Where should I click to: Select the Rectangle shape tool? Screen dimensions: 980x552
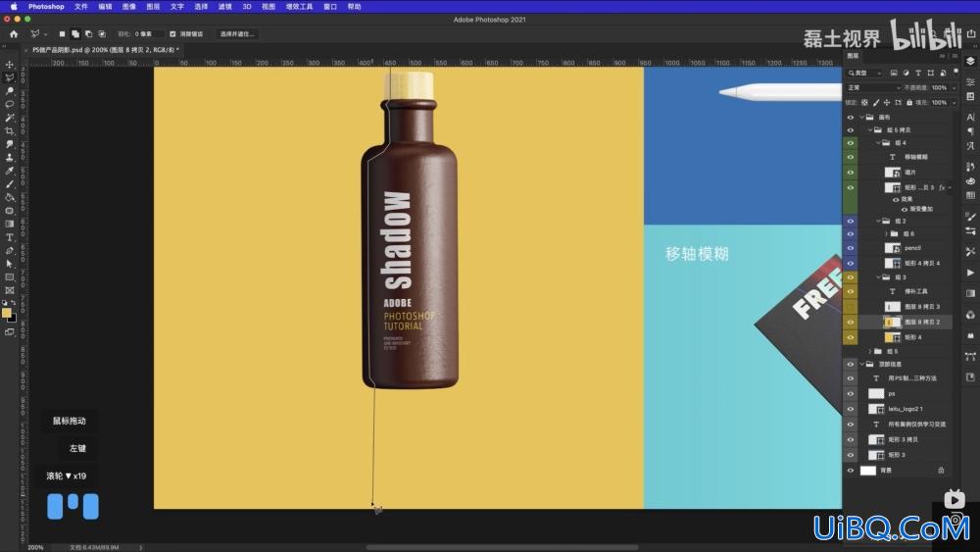(x=10, y=276)
